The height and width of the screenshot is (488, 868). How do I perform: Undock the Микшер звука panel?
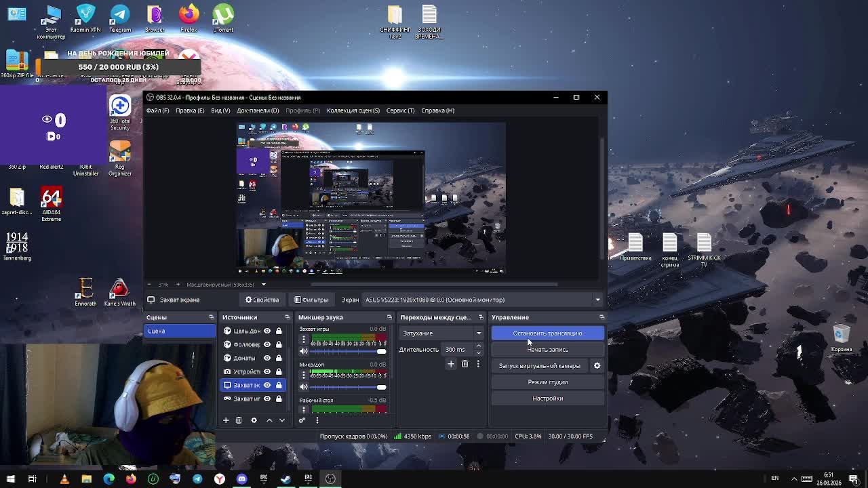pos(389,317)
